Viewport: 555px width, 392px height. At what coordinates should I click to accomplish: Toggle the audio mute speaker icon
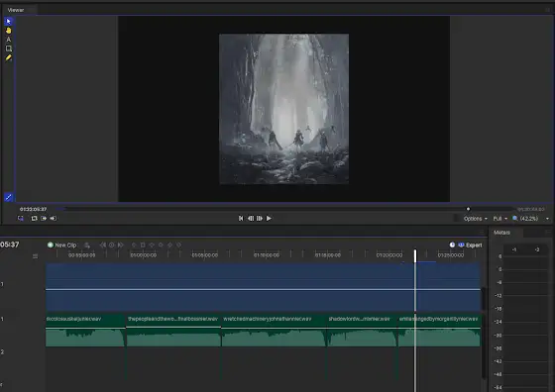click(x=54, y=219)
